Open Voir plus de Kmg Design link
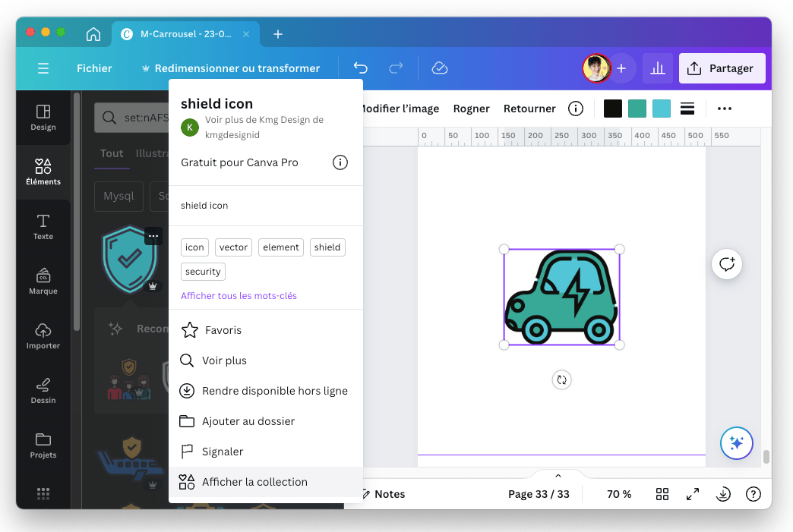Screen dimensions: 793x532 (x=264, y=127)
